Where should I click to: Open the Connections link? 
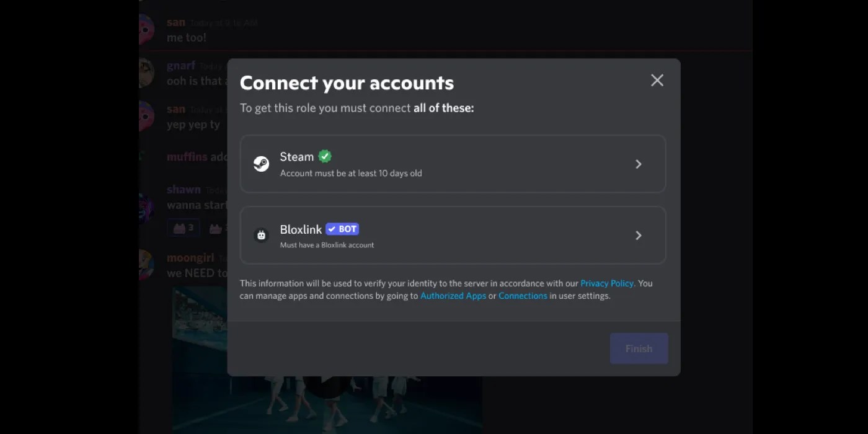523,296
